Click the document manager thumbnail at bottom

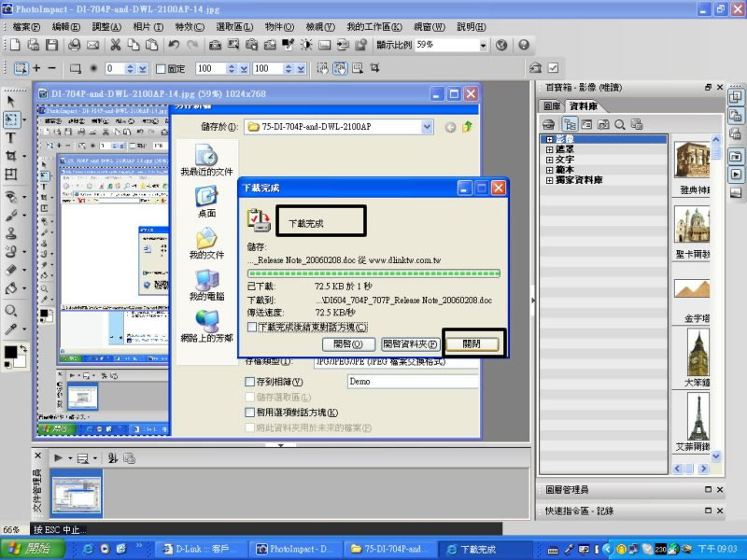[x=77, y=494]
